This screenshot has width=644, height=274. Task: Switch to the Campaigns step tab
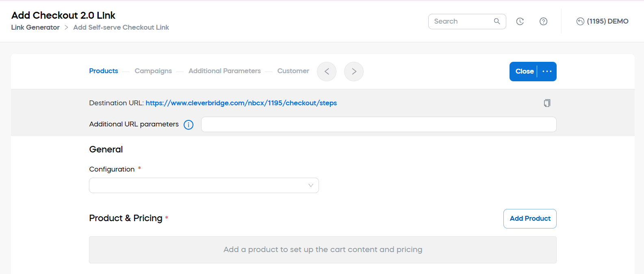click(x=153, y=71)
